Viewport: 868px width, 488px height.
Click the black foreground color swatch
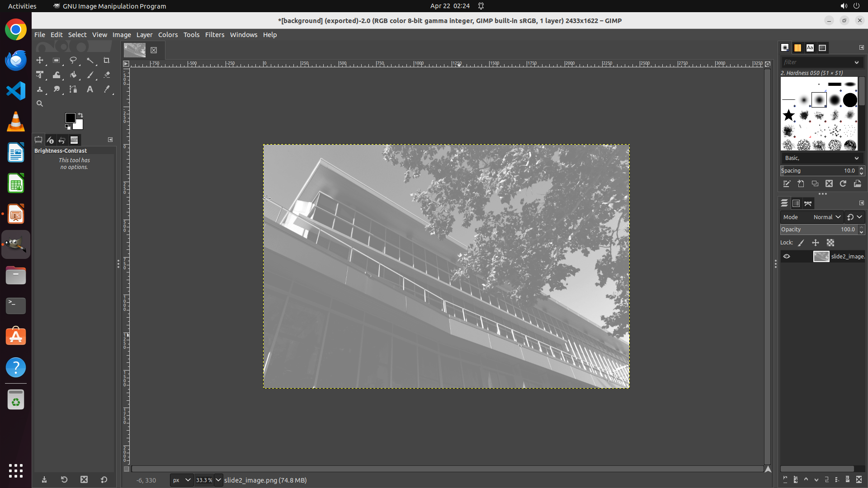coord(70,118)
